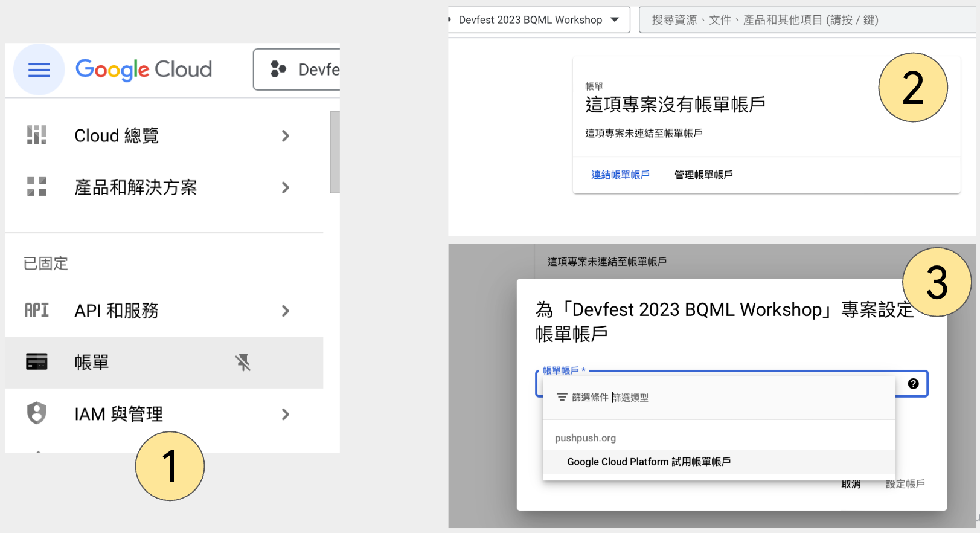The height and width of the screenshot is (533, 980).
Task: Expand the Cloud 總覽 submenu chevron
Action: pos(286,136)
